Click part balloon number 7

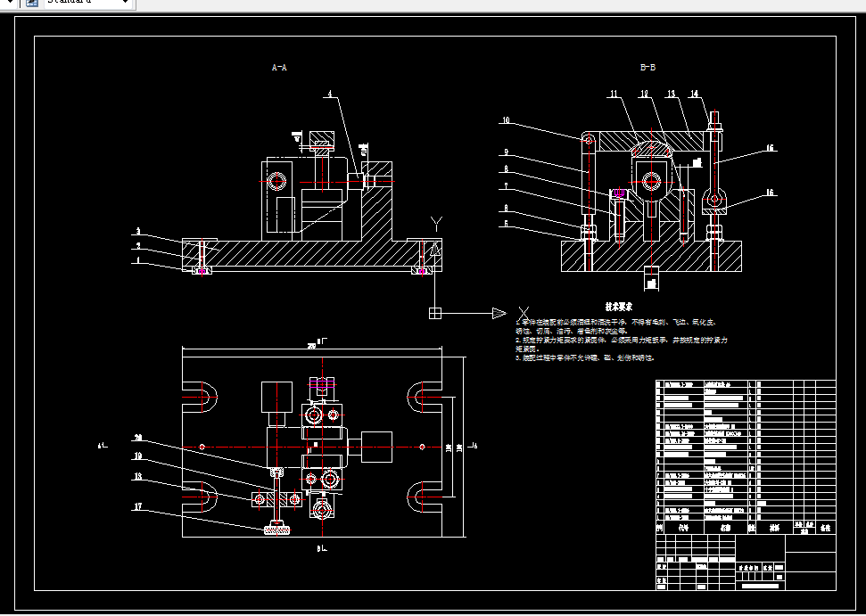click(506, 187)
